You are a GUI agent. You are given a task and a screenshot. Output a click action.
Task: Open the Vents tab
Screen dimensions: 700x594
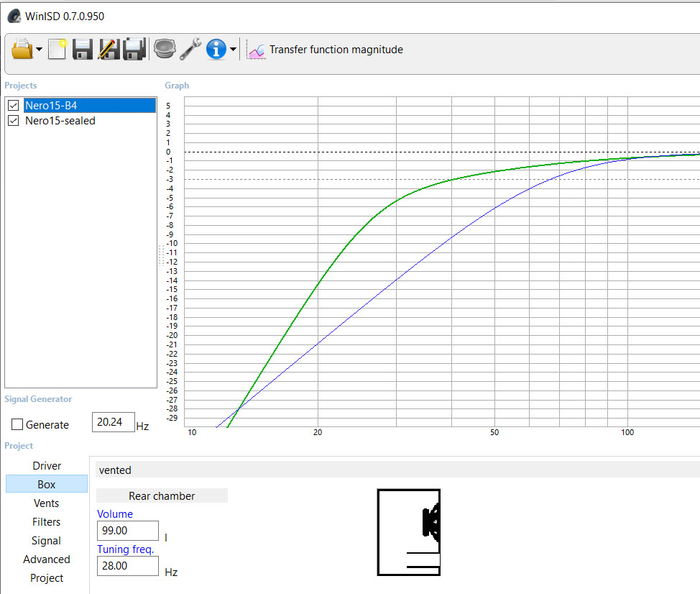coord(47,503)
